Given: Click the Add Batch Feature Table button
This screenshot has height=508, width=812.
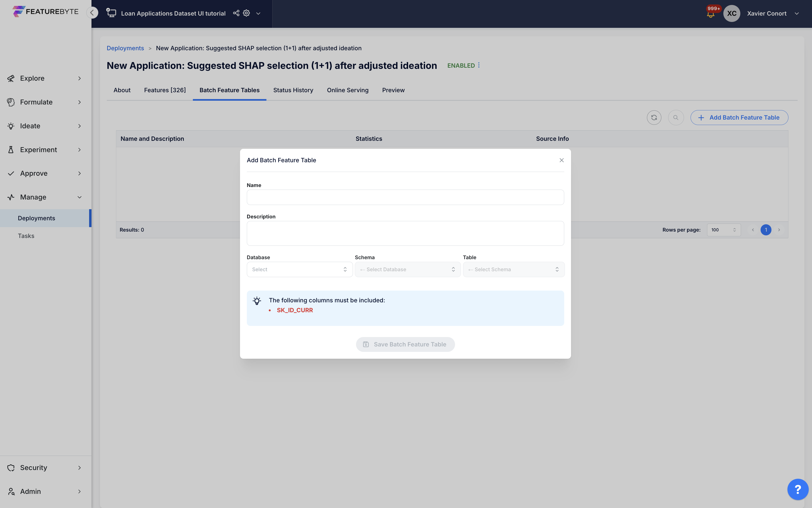Looking at the screenshot, I should 739,118.
